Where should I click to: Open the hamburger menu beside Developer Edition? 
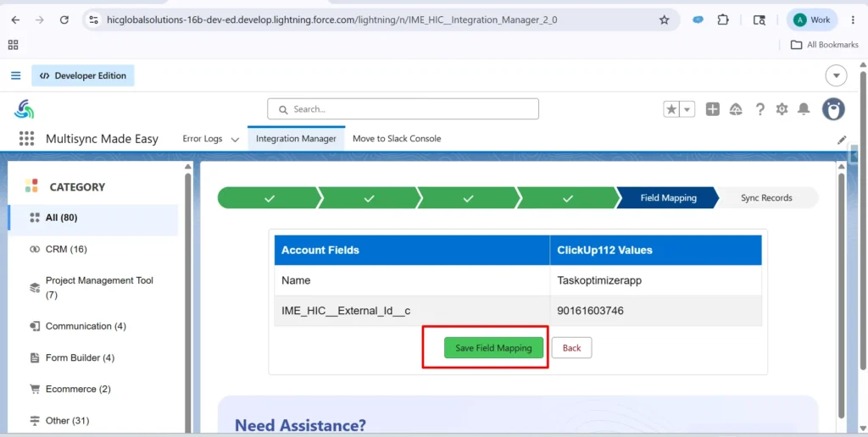click(x=15, y=75)
